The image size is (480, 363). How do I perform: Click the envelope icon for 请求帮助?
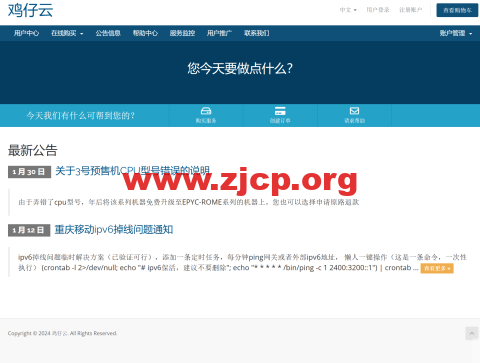point(354,111)
